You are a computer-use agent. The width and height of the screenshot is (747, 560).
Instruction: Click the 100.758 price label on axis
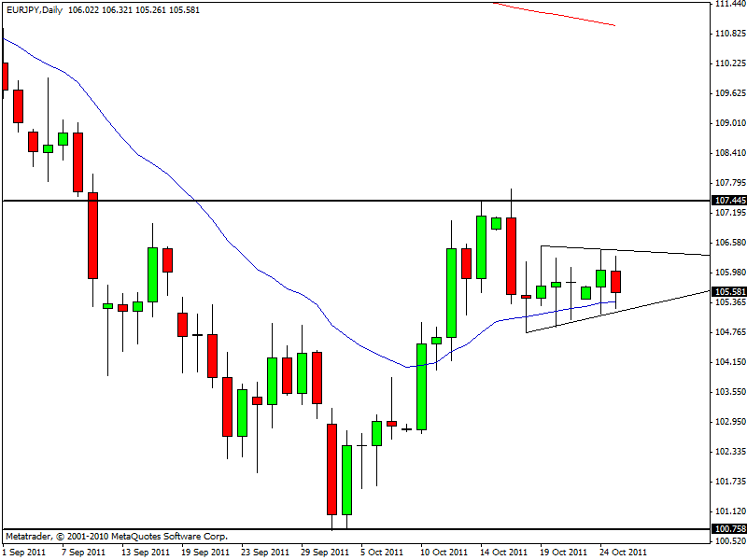pyautogui.click(x=727, y=530)
